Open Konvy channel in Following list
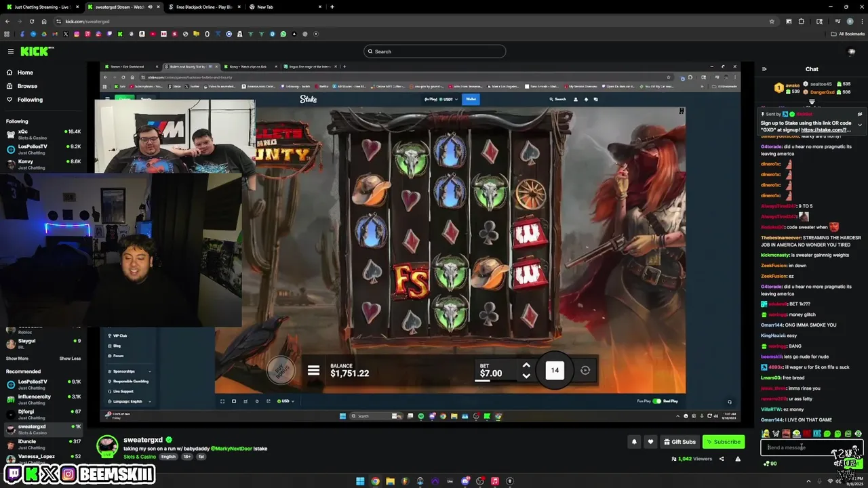Viewport: 868px width, 488px height. tap(43, 163)
